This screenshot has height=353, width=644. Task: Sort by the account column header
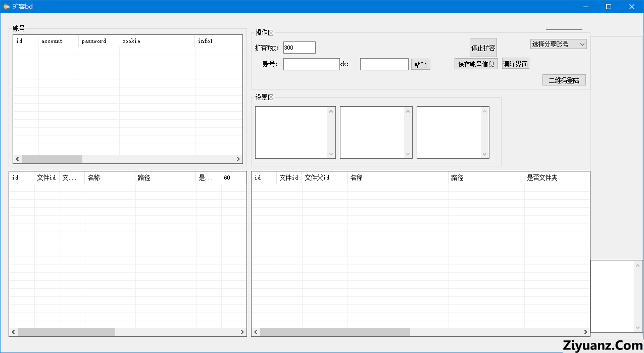click(58, 41)
